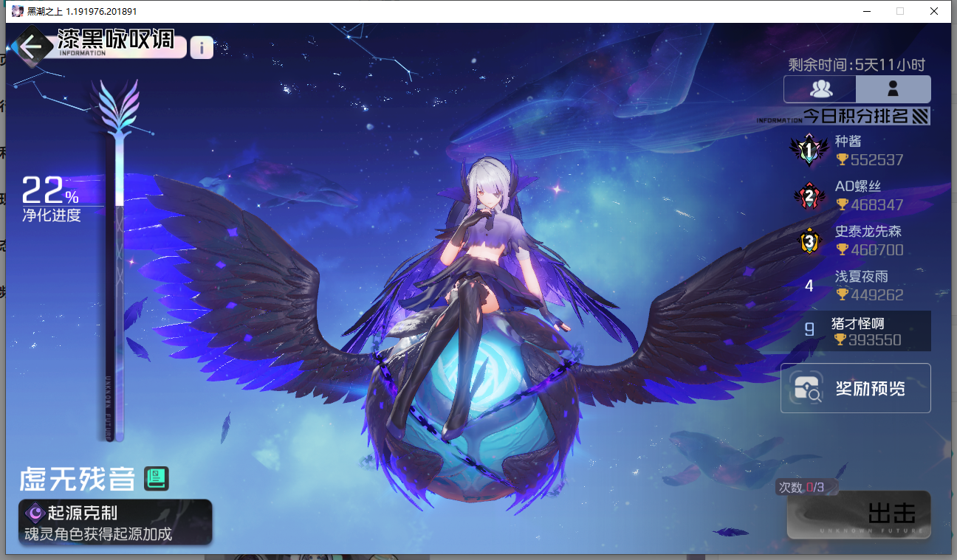Open the 虚无残音 green book icon
The image size is (957, 560).
pos(157,479)
